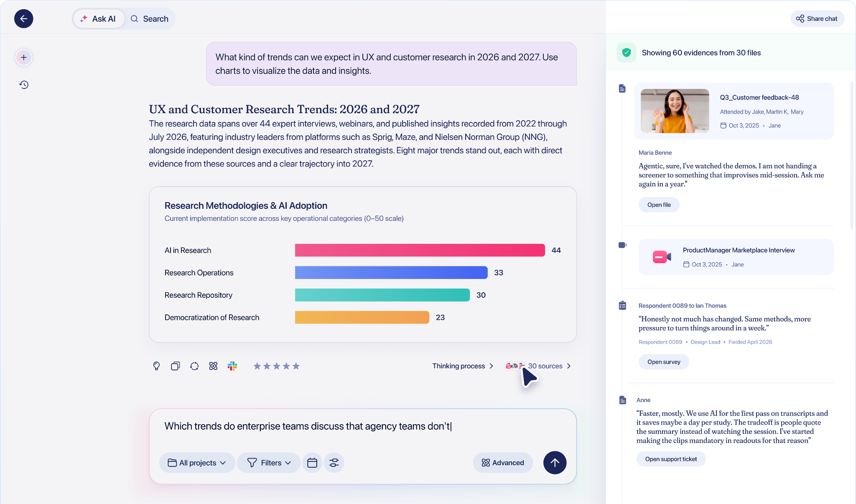Click the Design Lead tag
This screenshot has height=504, width=856.
705,342
